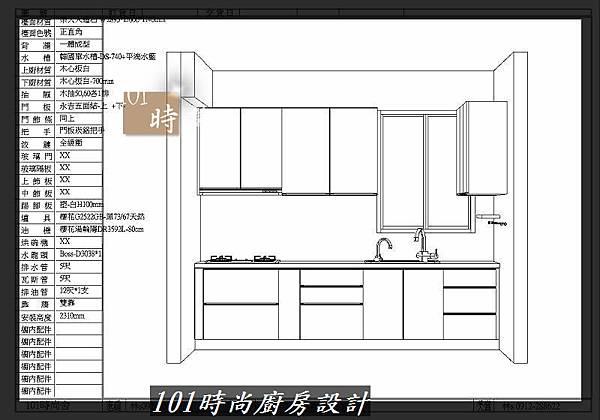Image resolution: width=600 pixels, height=420 pixels.
Task: Select the 門板 row label
Action: click(x=37, y=107)
